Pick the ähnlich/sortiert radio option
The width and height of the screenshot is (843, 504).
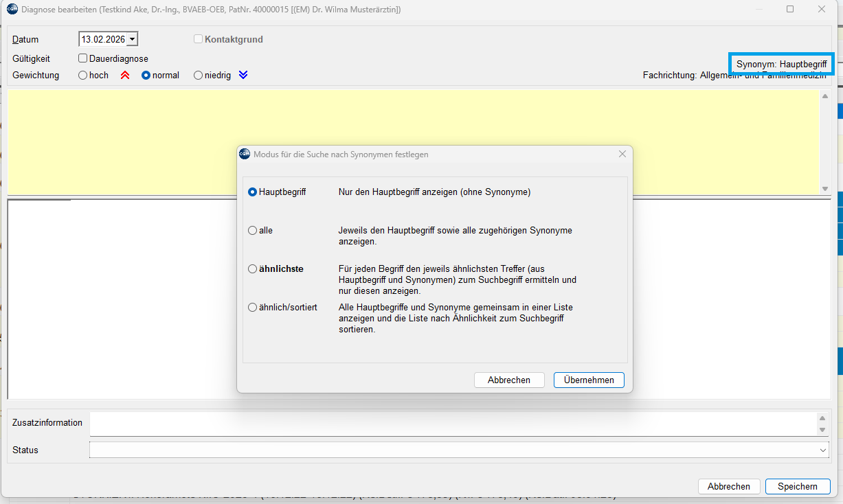pos(253,308)
